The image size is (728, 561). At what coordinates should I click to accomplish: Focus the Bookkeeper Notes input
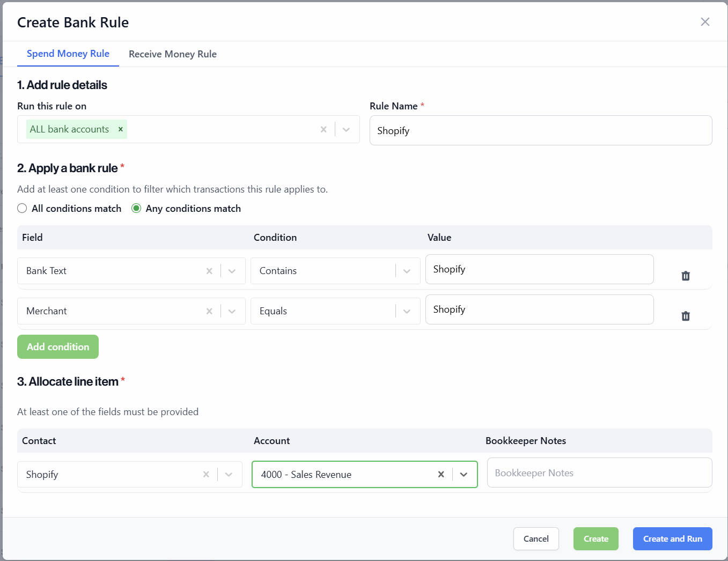pos(600,473)
